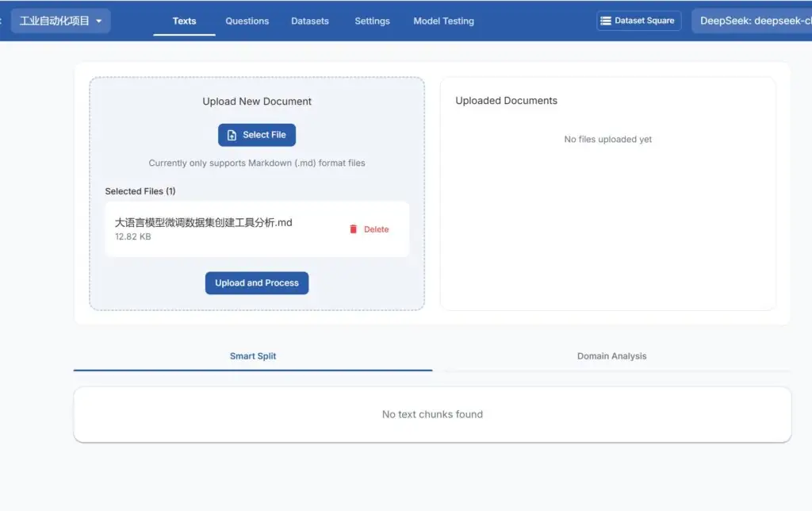Expand the 工业自动化项目 project dropdown arrow

coord(99,21)
